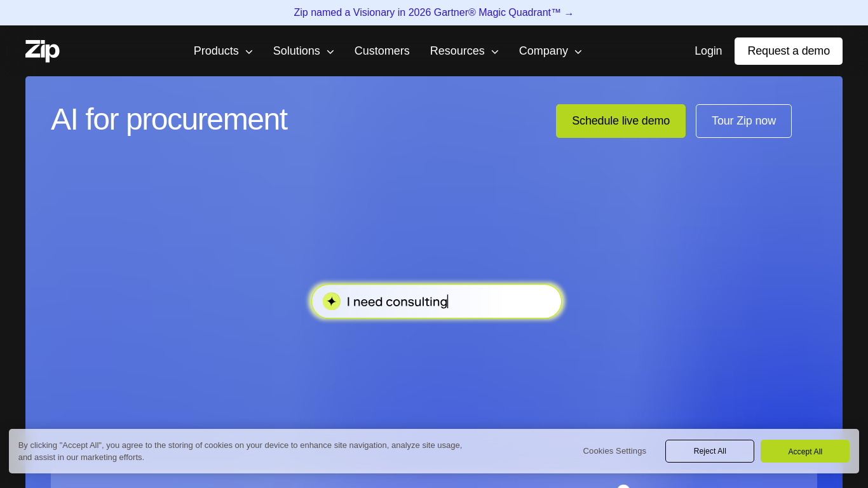Expand the Resources chevron
This screenshot has width=868, height=488.
coord(495,51)
